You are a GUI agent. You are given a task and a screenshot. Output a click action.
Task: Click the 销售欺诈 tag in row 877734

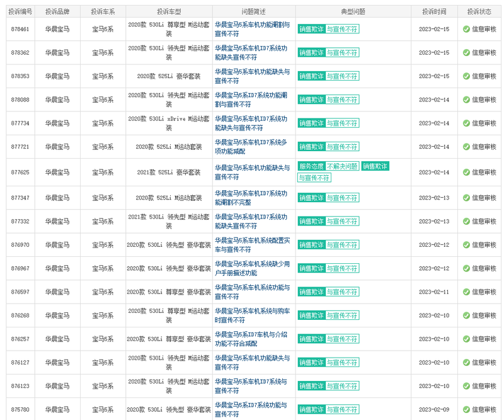coord(311,123)
